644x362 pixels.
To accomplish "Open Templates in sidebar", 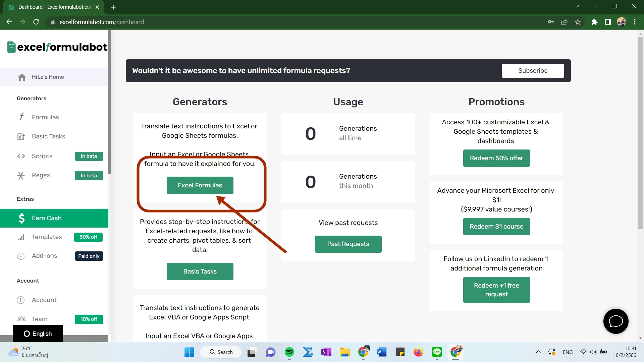I will (x=47, y=237).
